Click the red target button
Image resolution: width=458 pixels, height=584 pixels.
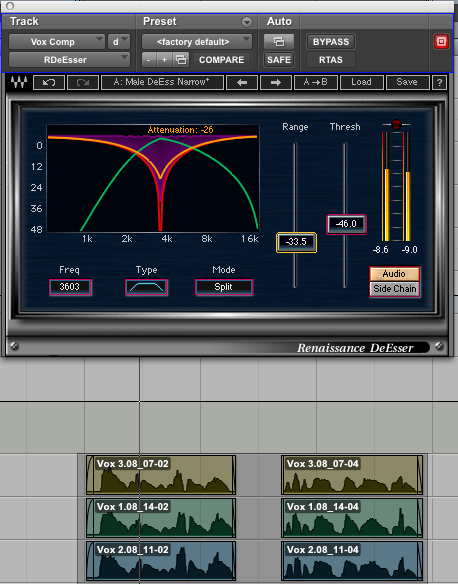pos(441,42)
